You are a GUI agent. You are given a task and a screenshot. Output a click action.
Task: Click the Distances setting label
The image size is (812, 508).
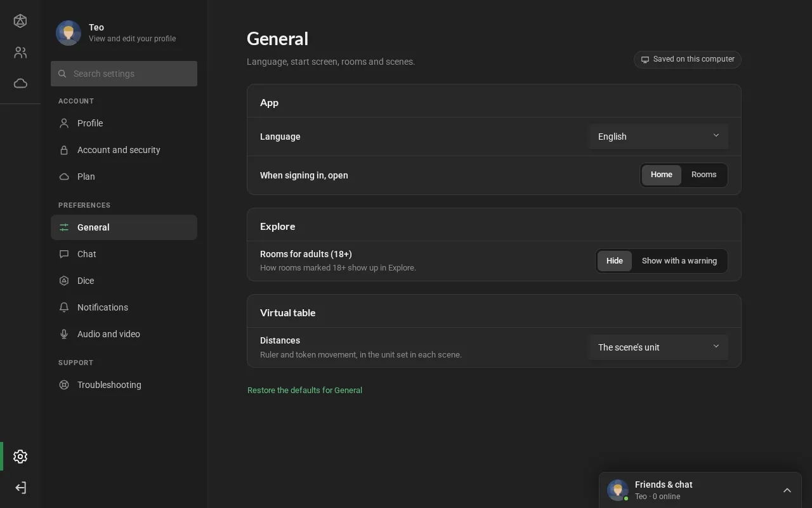[280, 340]
